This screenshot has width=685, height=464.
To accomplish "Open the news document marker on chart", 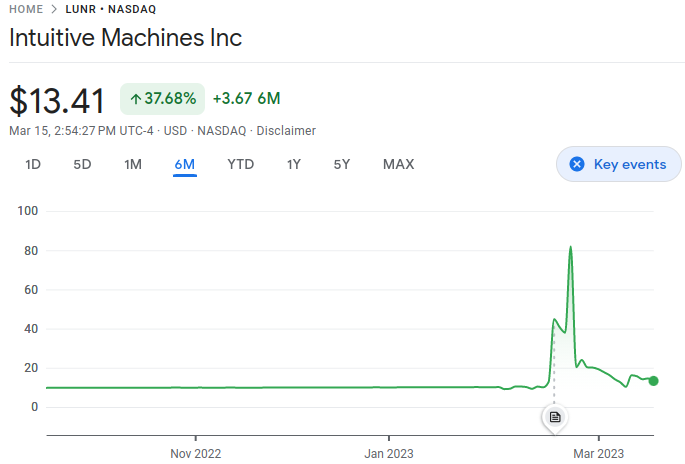I will point(555,416).
